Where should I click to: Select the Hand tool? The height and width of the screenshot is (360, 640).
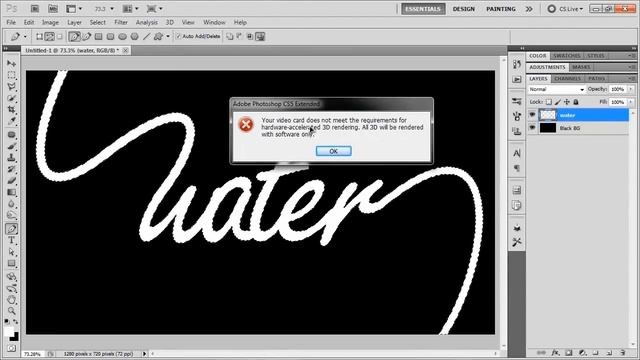pos(11,300)
